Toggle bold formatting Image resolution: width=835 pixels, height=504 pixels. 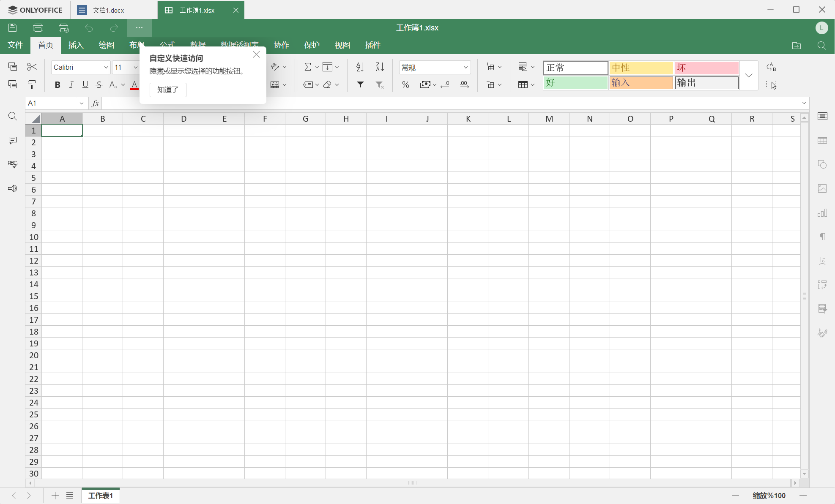[57, 85]
